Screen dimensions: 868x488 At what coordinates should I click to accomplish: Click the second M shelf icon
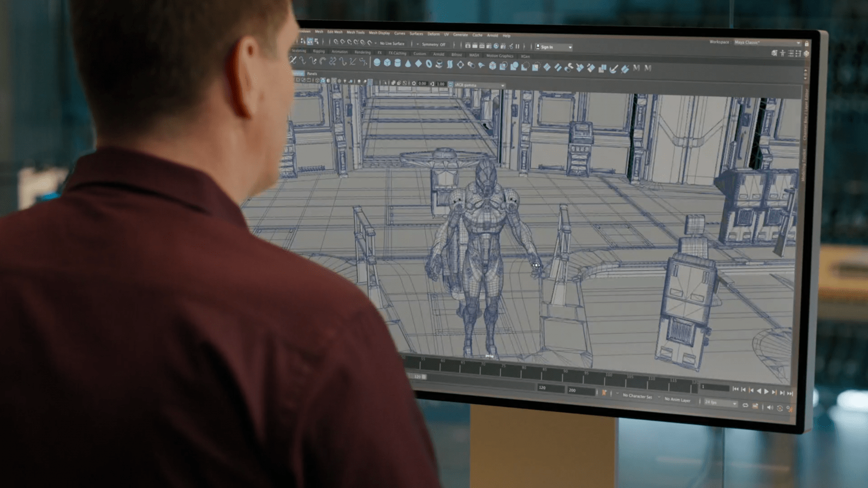click(x=648, y=68)
